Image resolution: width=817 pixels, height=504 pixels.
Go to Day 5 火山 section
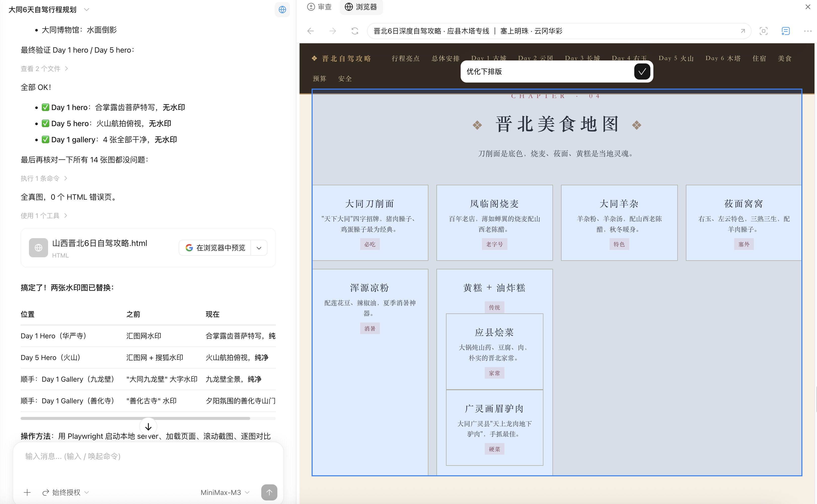676,58
